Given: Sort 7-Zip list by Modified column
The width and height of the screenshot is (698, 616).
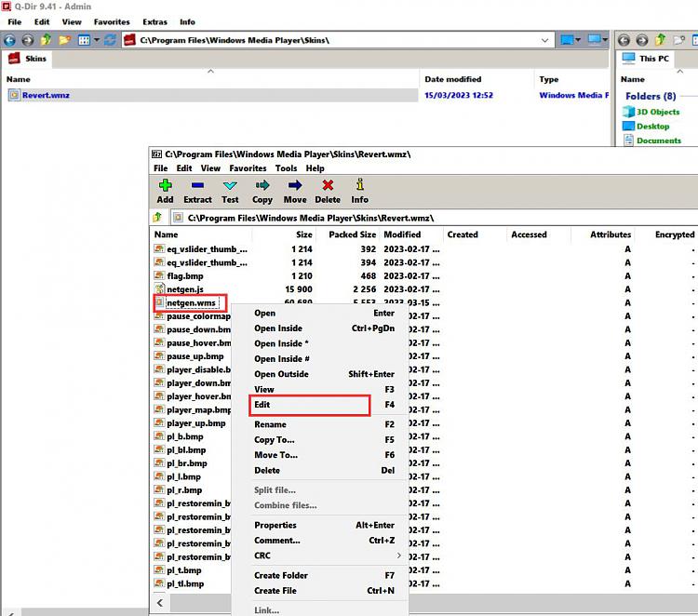Looking at the screenshot, I should pos(410,234).
